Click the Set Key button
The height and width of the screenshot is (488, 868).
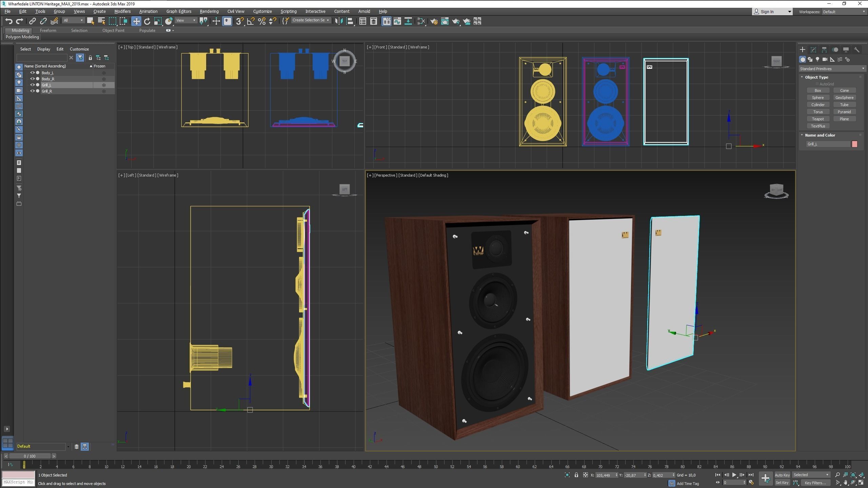[x=782, y=483]
